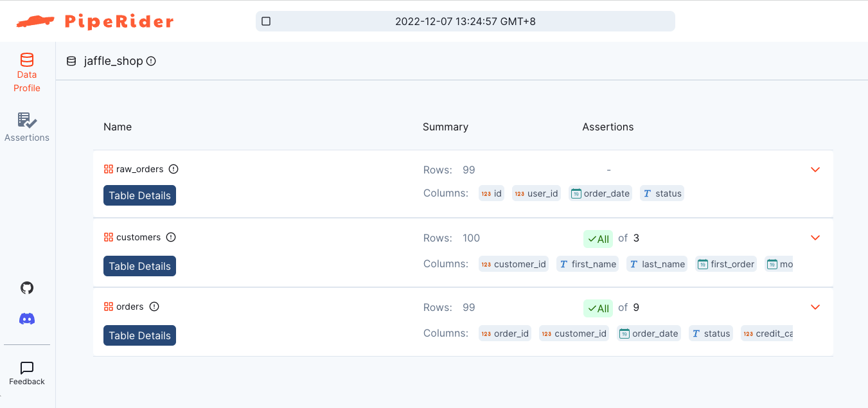Click the Summary column header
The width and height of the screenshot is (868, 408).
(x=445, y=127)
